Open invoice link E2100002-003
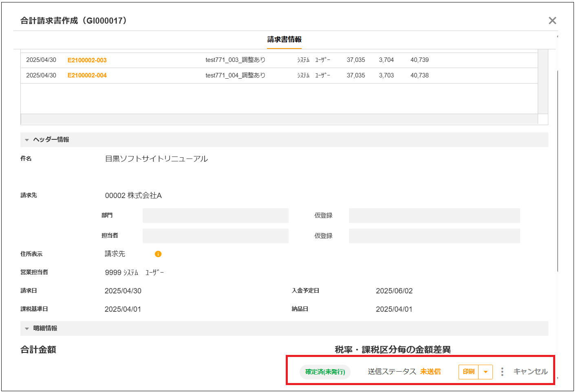Image resolution: width=576 pixels, height=392 pixels. (x=87, y=60)
